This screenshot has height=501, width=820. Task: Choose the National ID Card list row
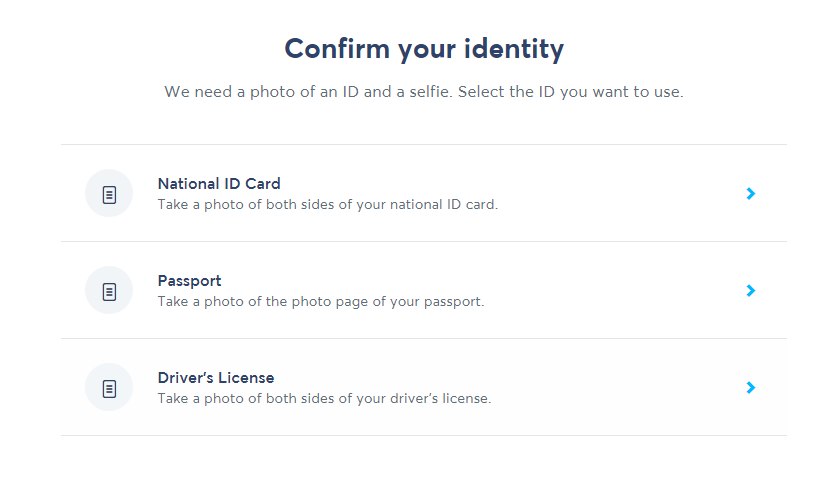point(424,193)
